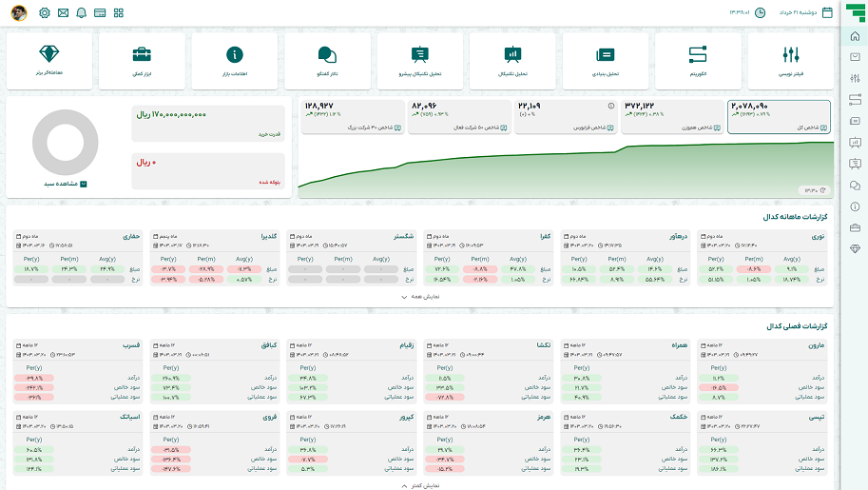The image size is (868, 490).
Task: Click the info icon on شاخص فرابورس card
Action: coord(611,106)
